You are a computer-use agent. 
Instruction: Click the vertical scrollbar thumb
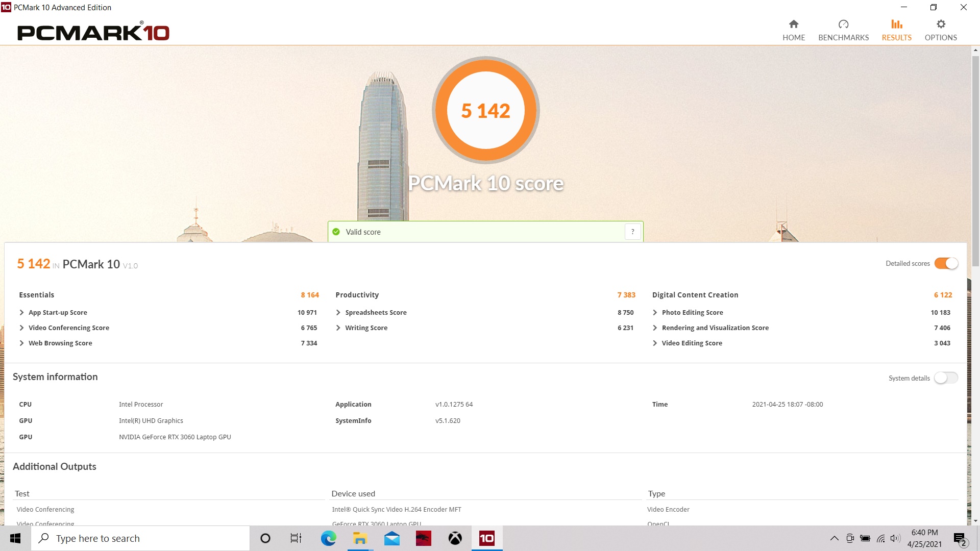coord(975,161)
